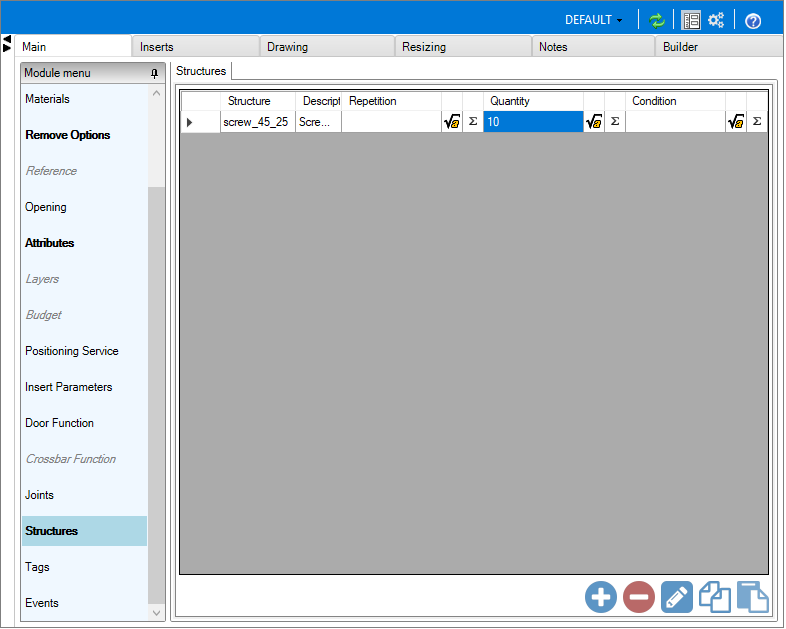Switch to the Drawing tab

pos(327,47)
